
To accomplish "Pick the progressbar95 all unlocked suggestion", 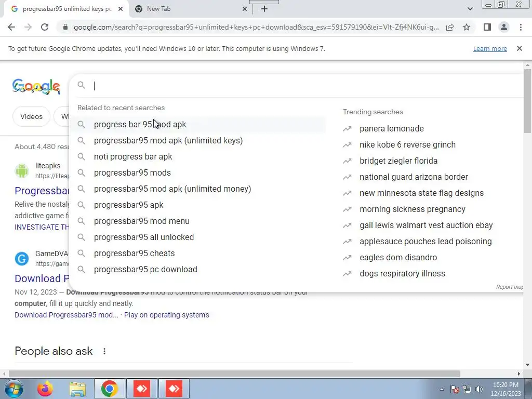I will point(197,237).
